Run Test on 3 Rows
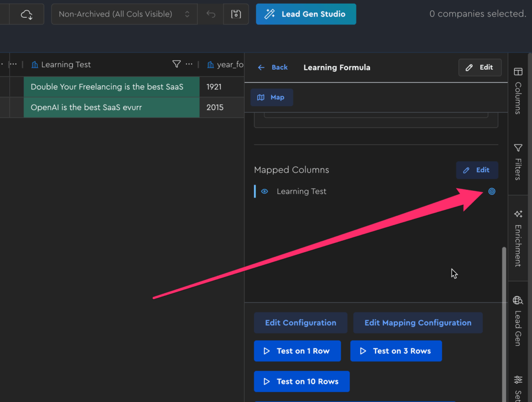Screen dimensions: 532x402 (396, 351)
